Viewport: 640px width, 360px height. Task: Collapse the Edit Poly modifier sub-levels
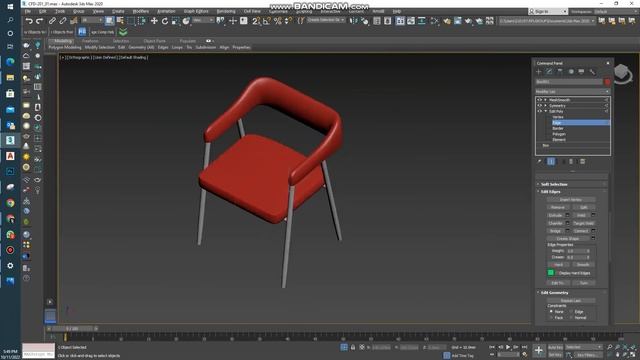pyautogui.click(x=545, y=111)
